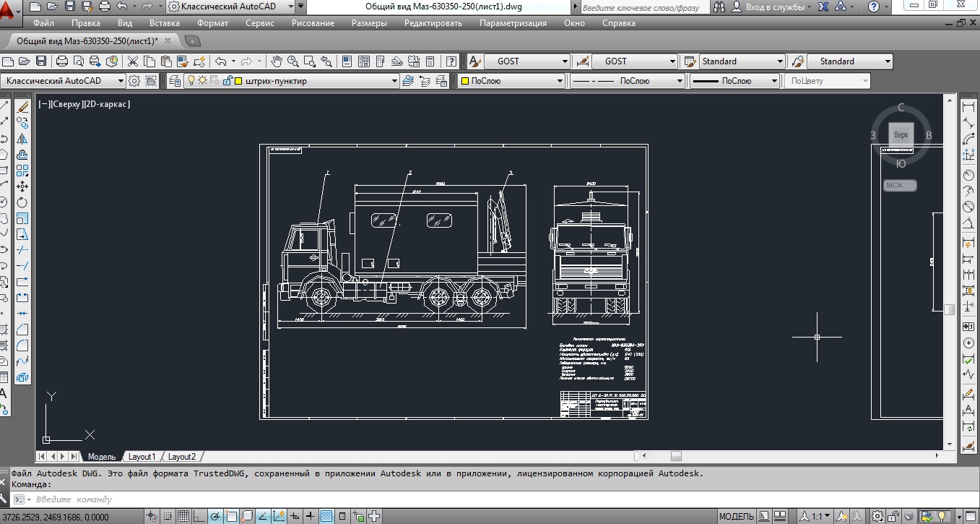Screen dimensions: 980x524
Task: Open the GOST dimension style dropdown
Action: click(x=672, y=61)
